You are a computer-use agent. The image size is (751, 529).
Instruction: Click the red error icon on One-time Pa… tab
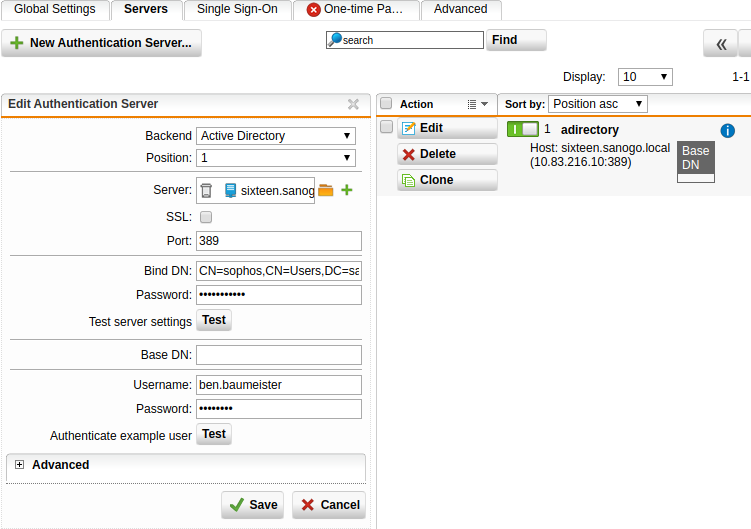(x=313, y=10)
